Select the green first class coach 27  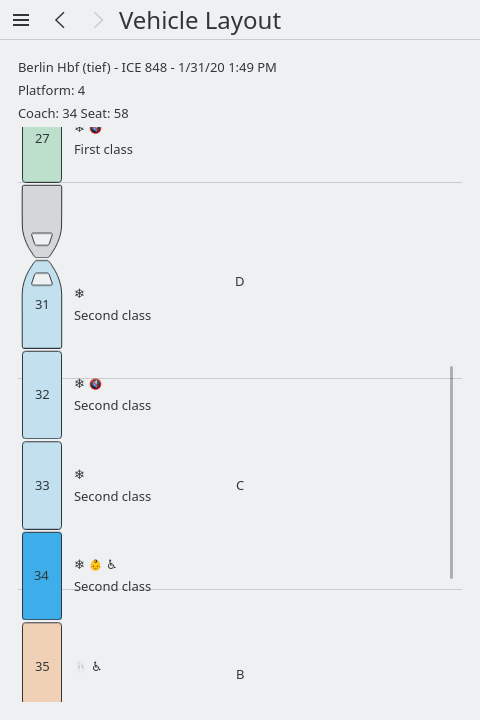pyautogui.click(x=42, y=154)
